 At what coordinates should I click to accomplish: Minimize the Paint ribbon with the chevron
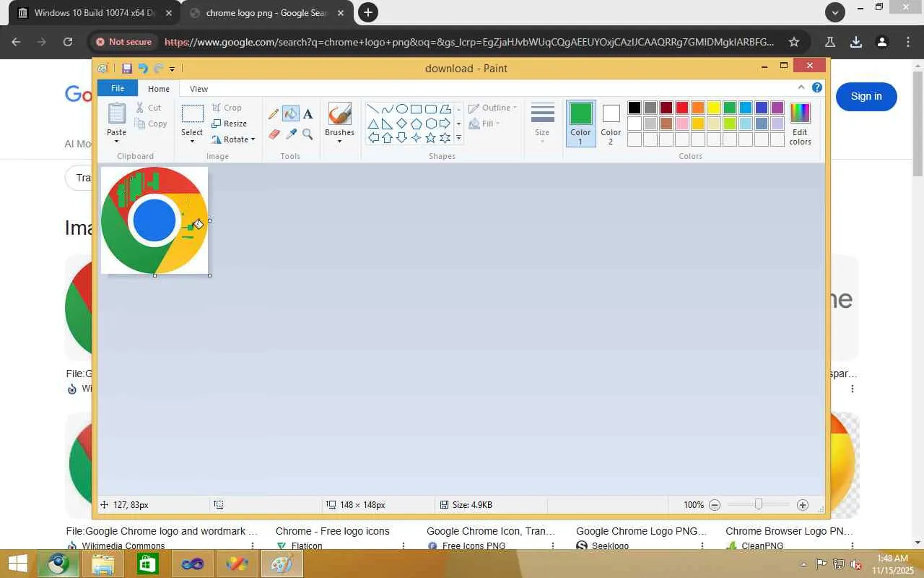[x=801, y=87]
